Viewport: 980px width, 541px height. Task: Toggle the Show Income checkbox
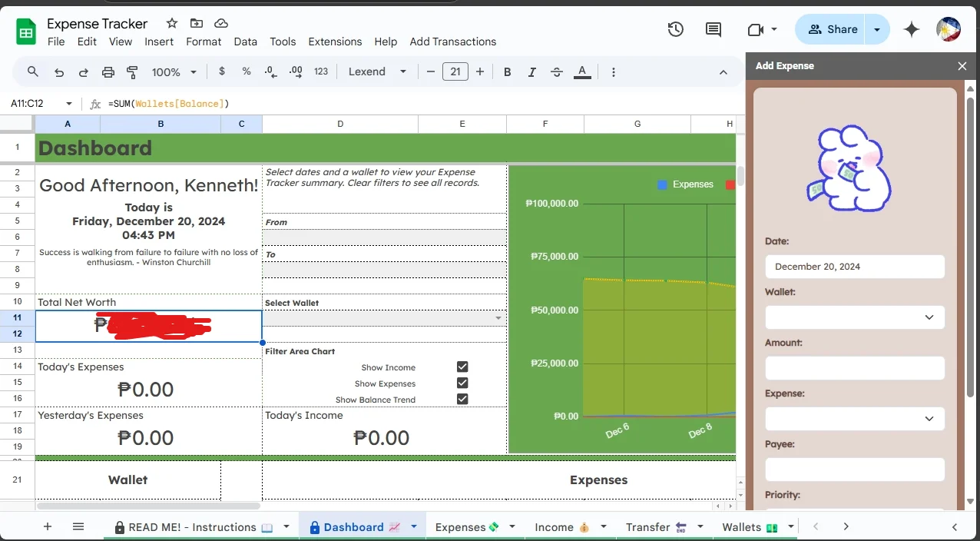coord(462,367)
